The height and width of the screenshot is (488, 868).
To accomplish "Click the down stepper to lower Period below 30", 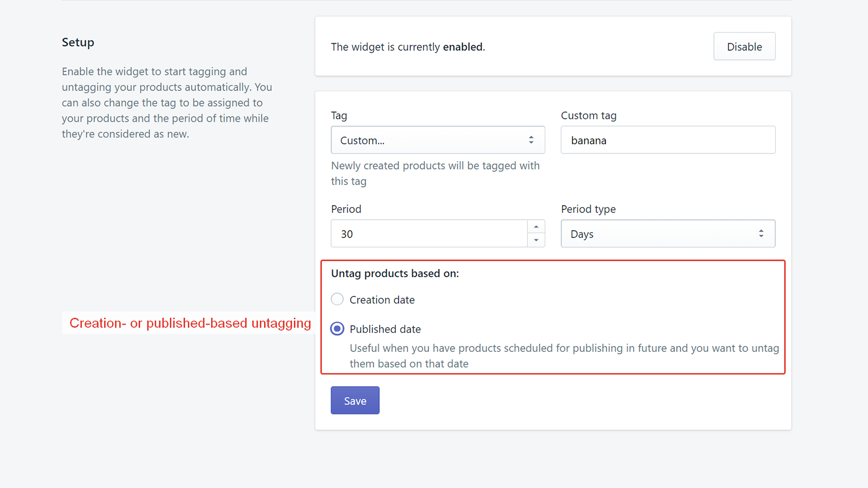I will [x=537, y=241].
